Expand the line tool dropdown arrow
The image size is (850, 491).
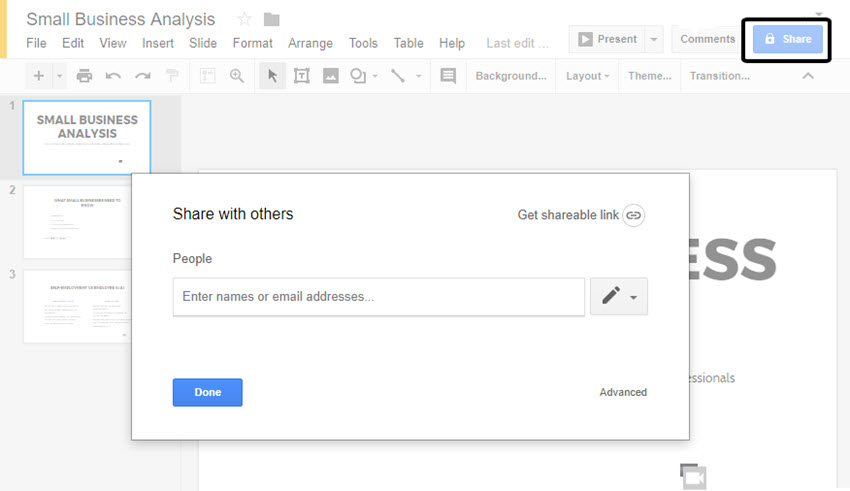point(418,76)
